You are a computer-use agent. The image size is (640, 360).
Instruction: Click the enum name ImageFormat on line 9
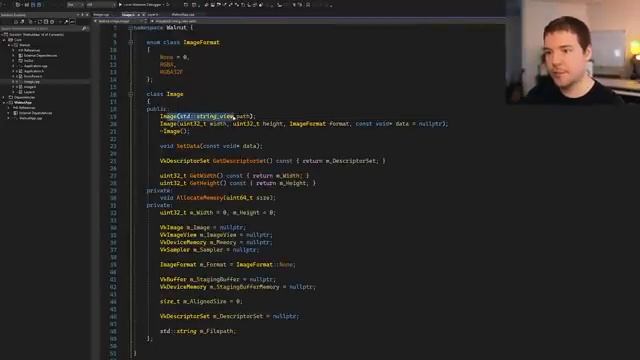pos(201,42)
